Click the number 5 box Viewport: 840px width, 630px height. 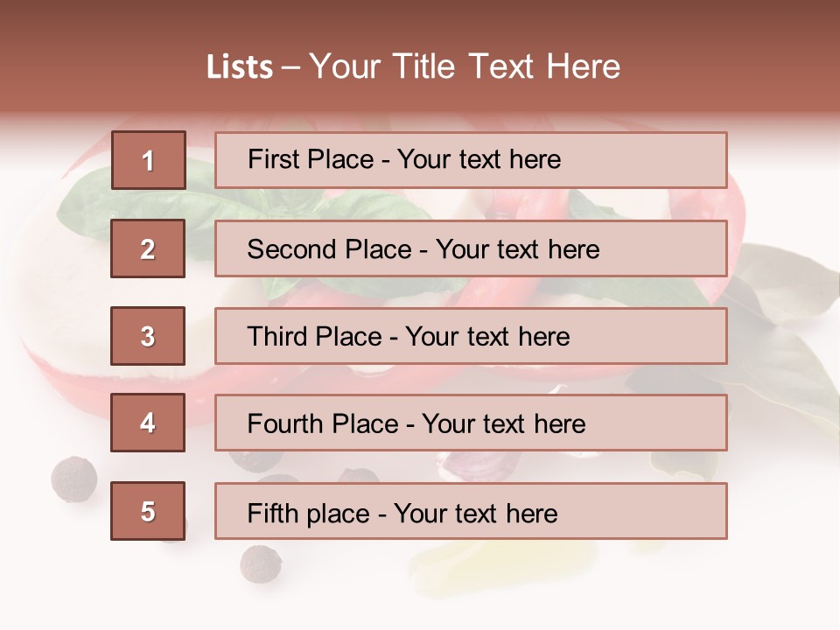click(x=148, y=511)
